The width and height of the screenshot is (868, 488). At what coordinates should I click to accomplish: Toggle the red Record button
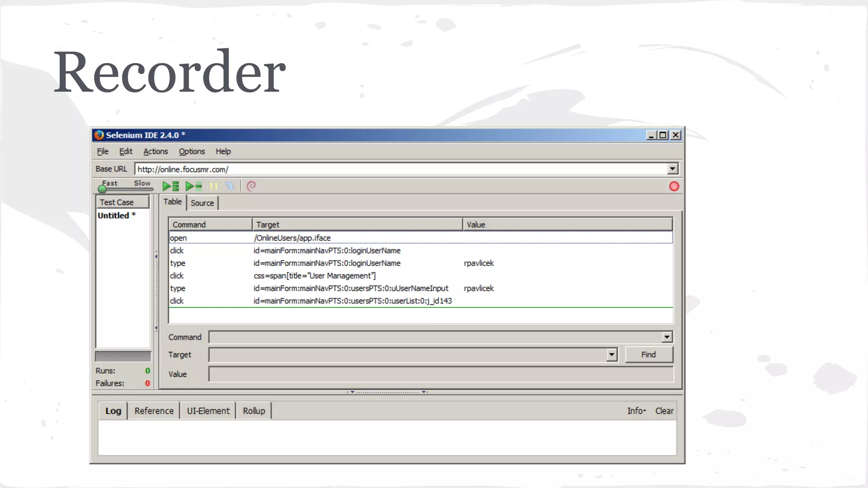pyautogui.click(x=674, y=186)
